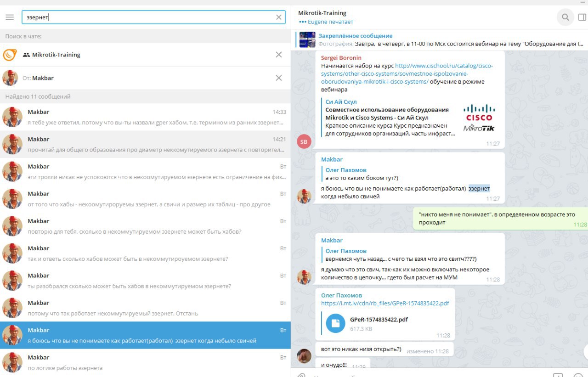588x377 pixels.
Task: Open the hamburger main menu
Action: click(x=10, y=17)
